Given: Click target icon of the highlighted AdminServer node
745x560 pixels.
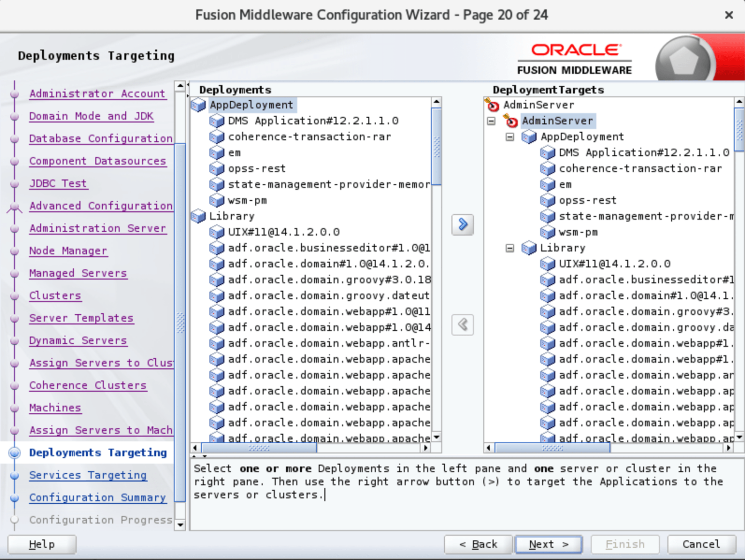Looking at the screenshot, I should (x=511, y=121).
